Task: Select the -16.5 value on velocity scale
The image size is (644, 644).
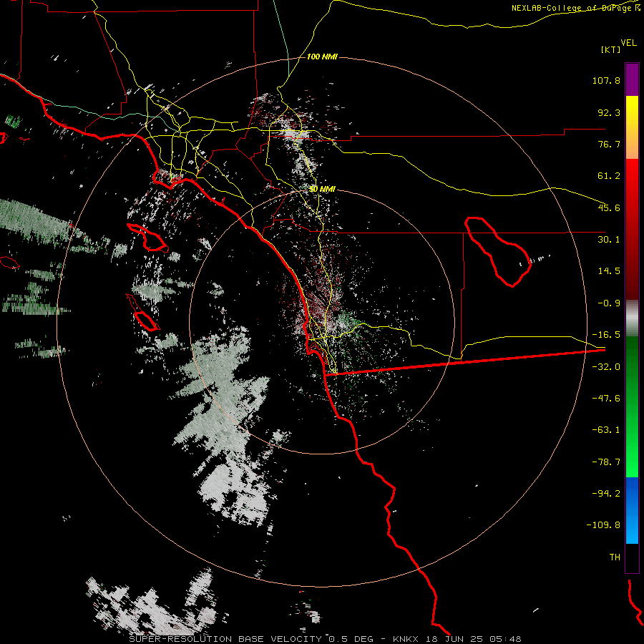Action: point(606,335)
